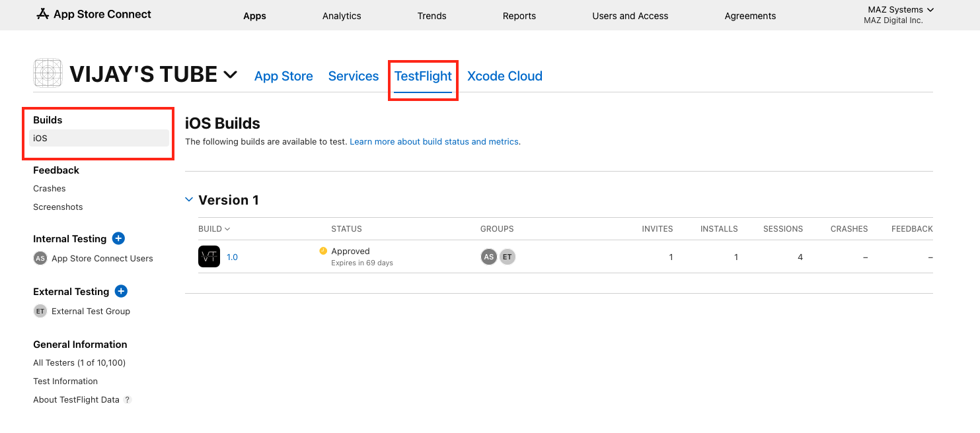This screenshot has width=980, height=433.
Task: Switch to the Xcode Cloud tab
Action: point(505,76)
